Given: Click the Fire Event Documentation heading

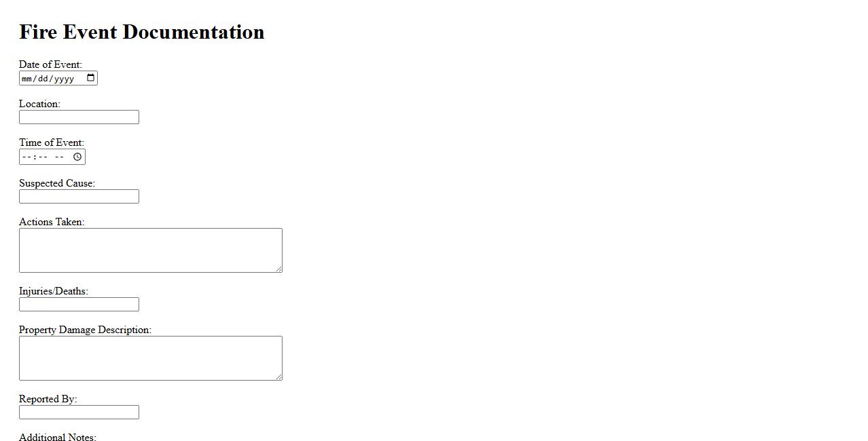Looking at the screenshot, I should (x=141, y=32).
